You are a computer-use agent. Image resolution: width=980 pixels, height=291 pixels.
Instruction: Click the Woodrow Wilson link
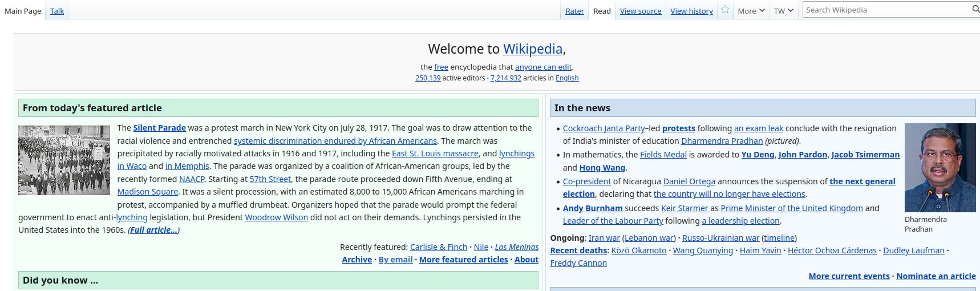[276, 217]
